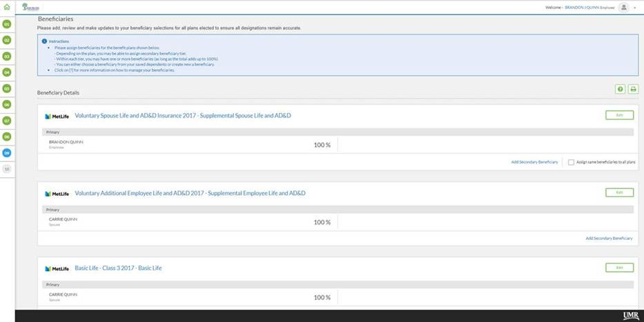
Task: Click the print beneficiaries icon
Action: (x=633, y=89)
